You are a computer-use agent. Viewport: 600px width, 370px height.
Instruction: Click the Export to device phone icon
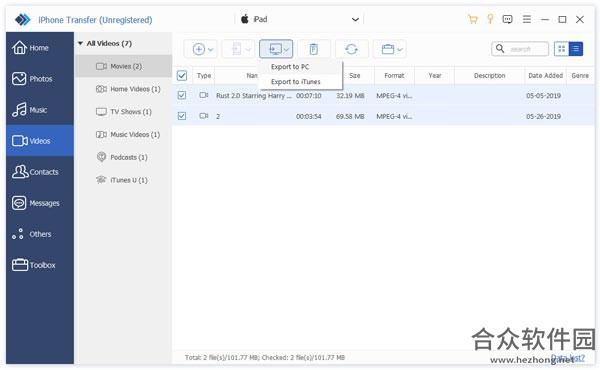click(x=236, y=49)
